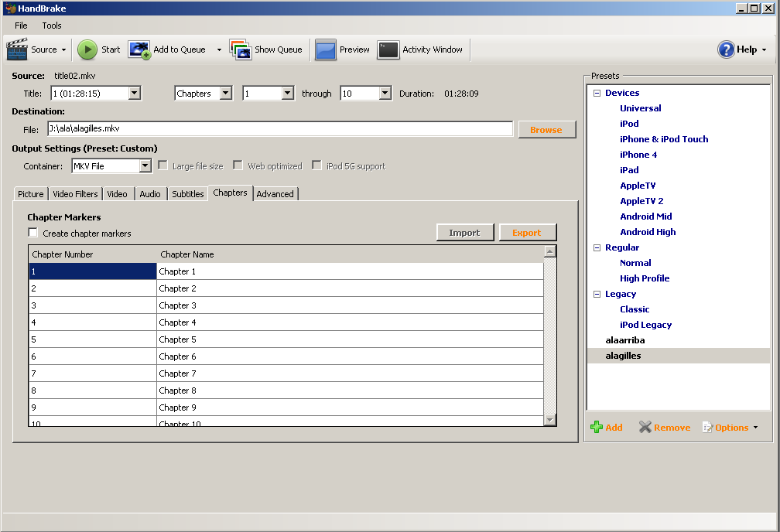Image resolution: width=780 pixels, height=532 pixels.
Task: Select the alaarriba preset
Action: (625, 340)
